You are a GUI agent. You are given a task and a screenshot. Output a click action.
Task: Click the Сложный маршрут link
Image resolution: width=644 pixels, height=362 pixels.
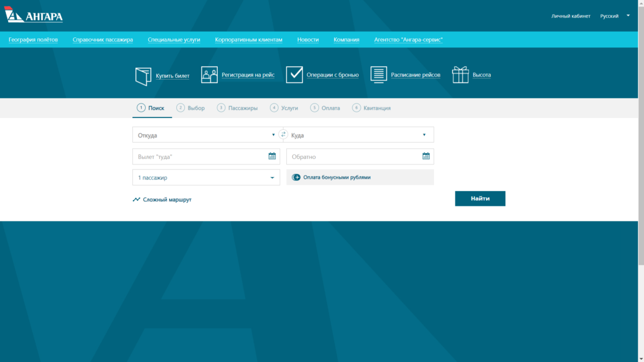pyautogui.click(x=162, y=199)
